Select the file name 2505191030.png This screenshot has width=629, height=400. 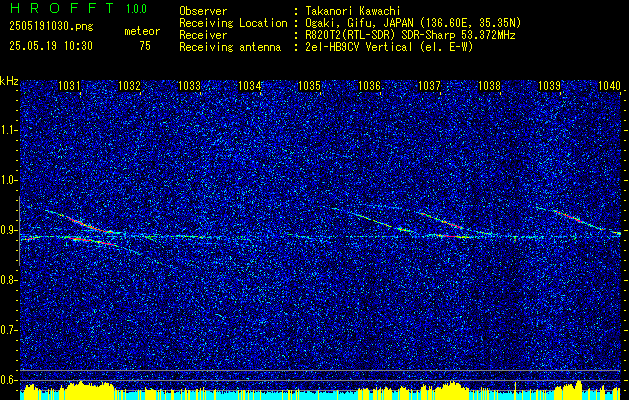(51, 27)
